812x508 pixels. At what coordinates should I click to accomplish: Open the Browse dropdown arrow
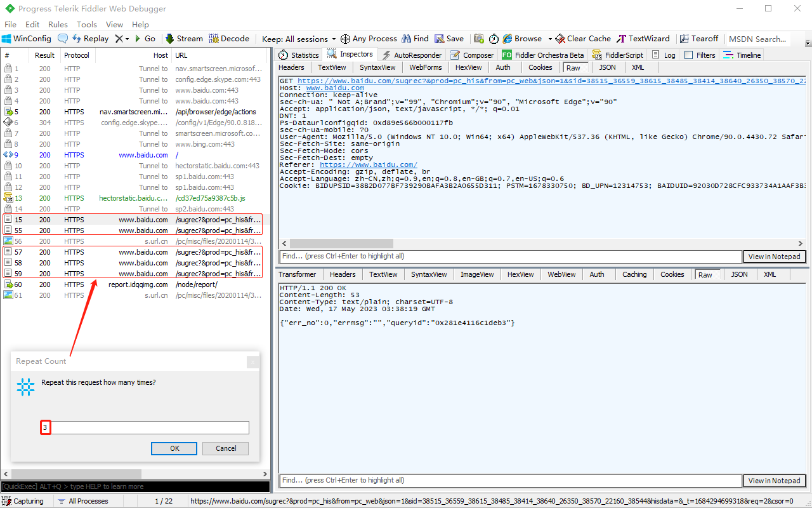[550, 39]
